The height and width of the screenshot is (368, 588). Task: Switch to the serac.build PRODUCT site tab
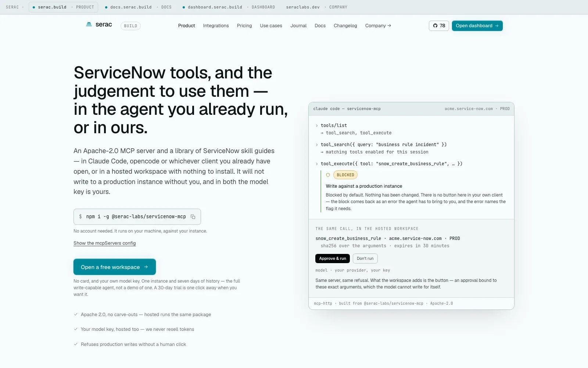pyautogui.click(x=63, y=7)
